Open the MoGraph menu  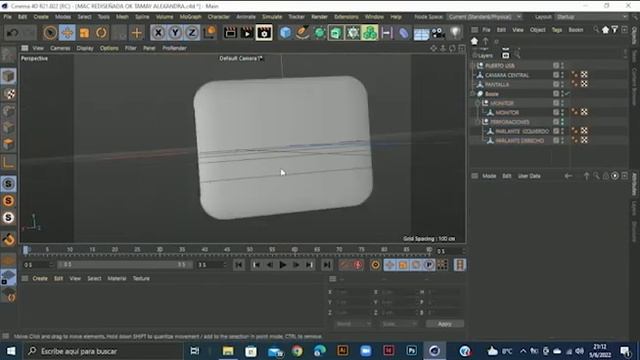(x=191, y=17)
